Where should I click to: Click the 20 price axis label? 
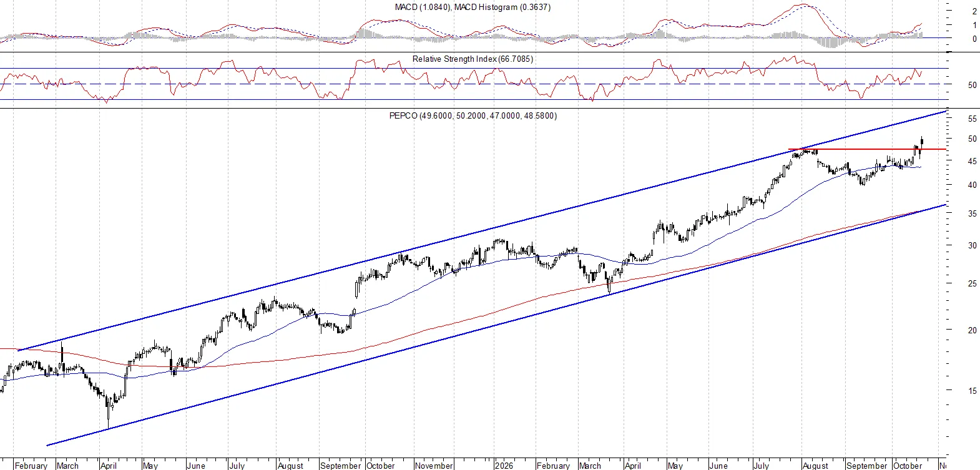972,330
